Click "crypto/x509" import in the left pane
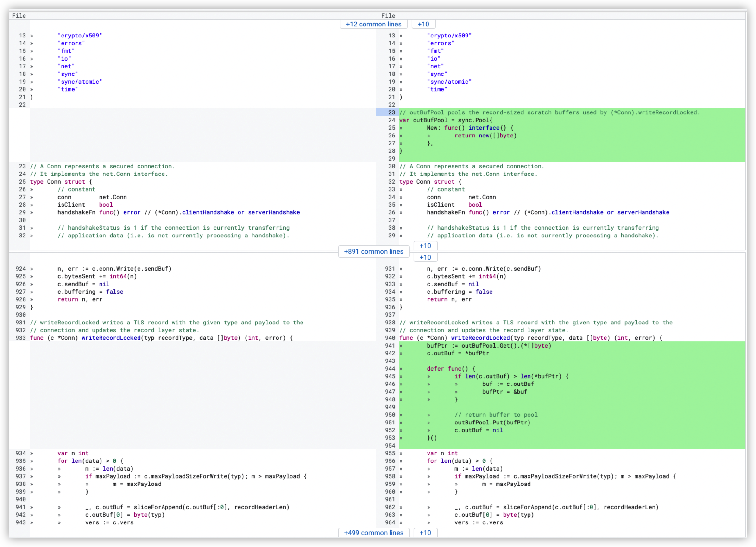Viewport: 756px width, 547px height. tap(80, 35)
